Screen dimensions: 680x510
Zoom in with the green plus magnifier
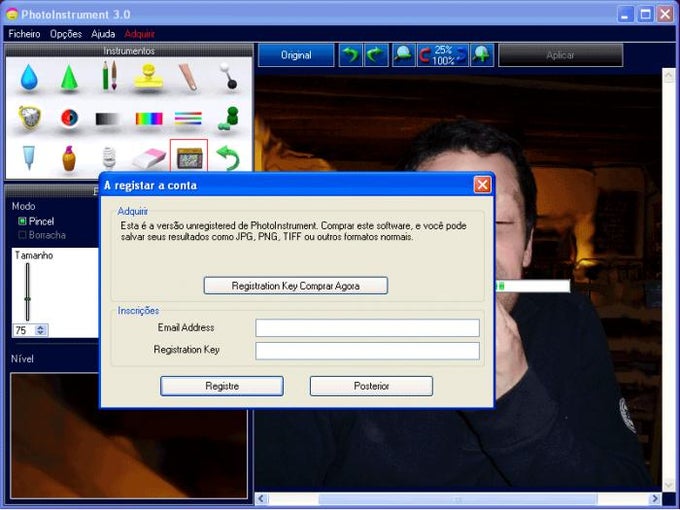tap(482, 55)
